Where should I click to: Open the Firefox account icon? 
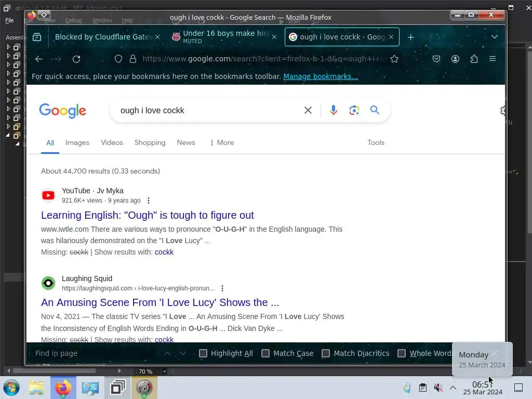click(455, 59)
